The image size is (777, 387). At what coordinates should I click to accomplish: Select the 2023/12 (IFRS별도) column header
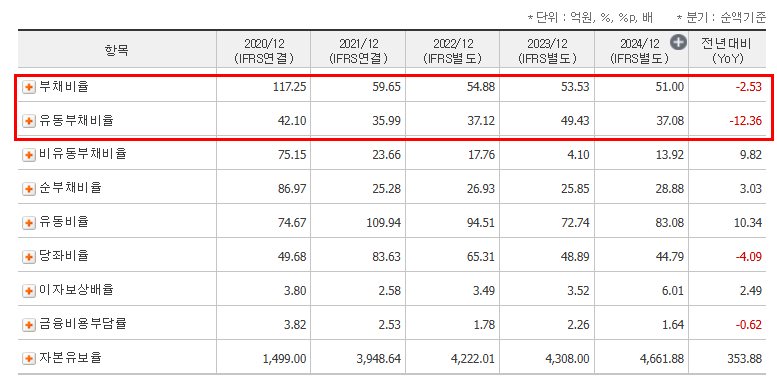547,50
